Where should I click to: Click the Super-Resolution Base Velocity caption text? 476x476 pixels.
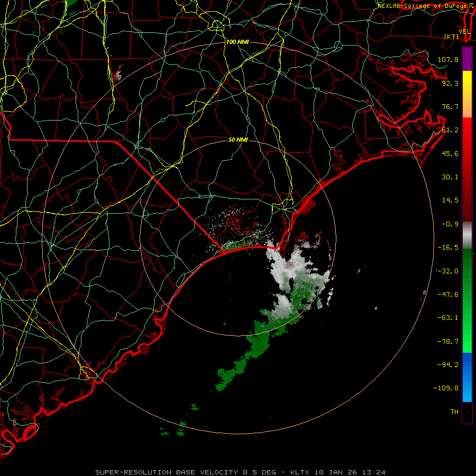click(x=240, y=472)
